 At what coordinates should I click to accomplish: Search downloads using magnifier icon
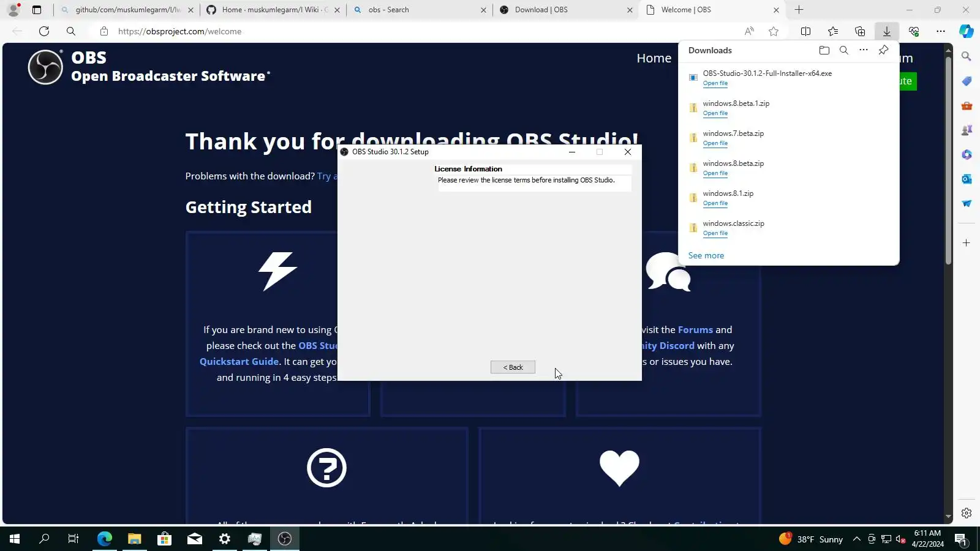coord(844,50)
